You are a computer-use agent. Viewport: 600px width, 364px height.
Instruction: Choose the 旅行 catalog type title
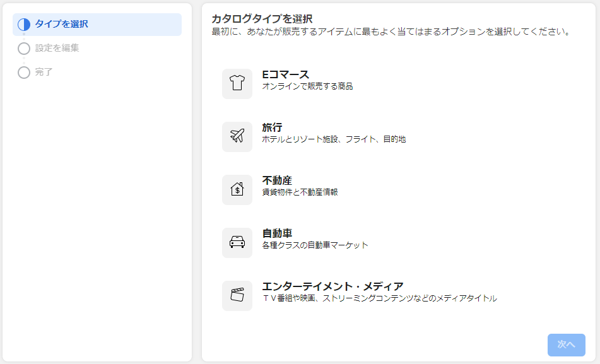272,127
